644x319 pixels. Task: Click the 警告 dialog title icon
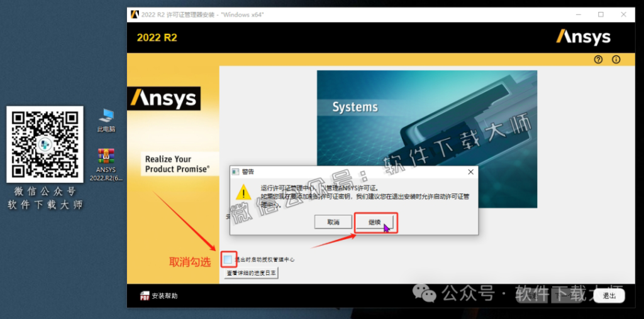235,172
